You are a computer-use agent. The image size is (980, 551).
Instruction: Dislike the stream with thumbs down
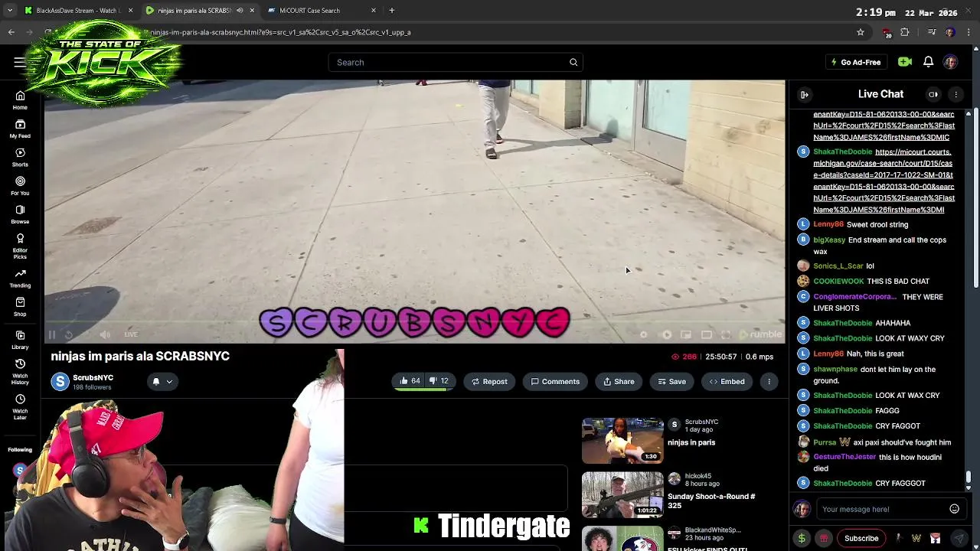click(x=439, y=381)
